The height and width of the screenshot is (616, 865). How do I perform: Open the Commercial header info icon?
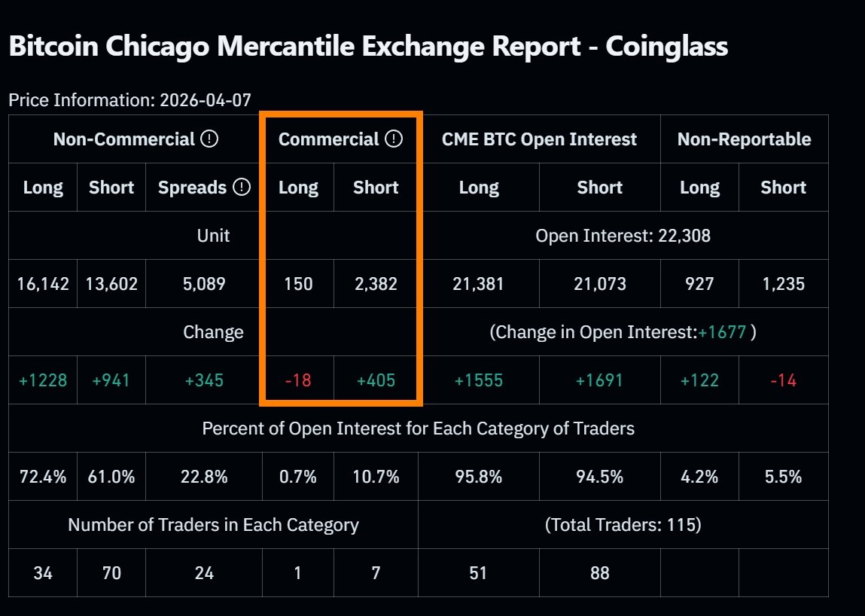[x=394, y=139]
